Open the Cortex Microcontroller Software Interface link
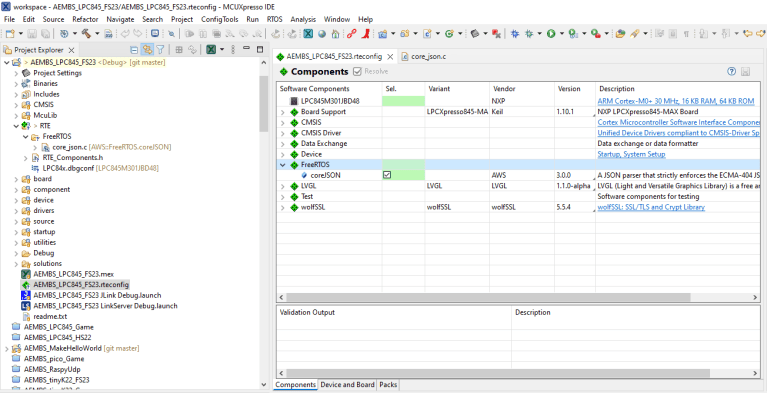Image resolution: width=767 pixels, height=393 pixels. [679, 122]
